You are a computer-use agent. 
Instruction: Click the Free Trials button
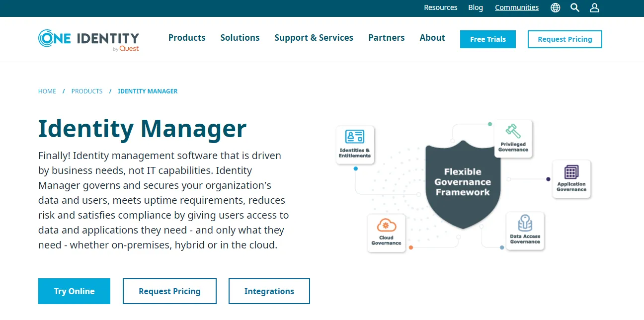488,39
